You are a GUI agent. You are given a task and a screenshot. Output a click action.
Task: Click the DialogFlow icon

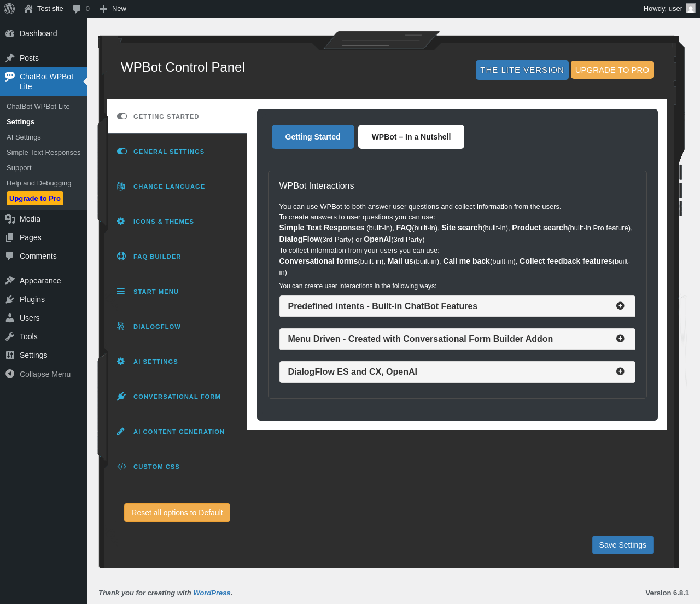(121, 327)
